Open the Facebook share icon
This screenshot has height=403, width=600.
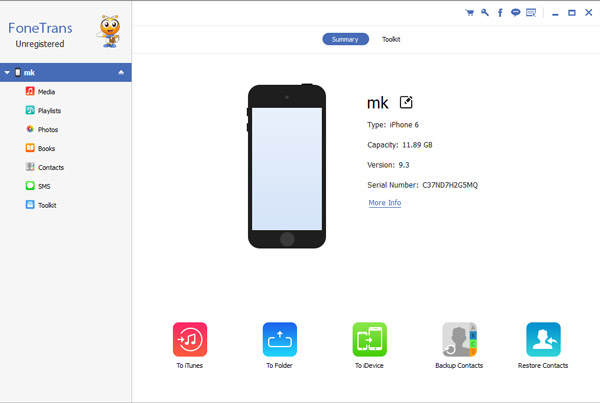click(x=500, y=13)
